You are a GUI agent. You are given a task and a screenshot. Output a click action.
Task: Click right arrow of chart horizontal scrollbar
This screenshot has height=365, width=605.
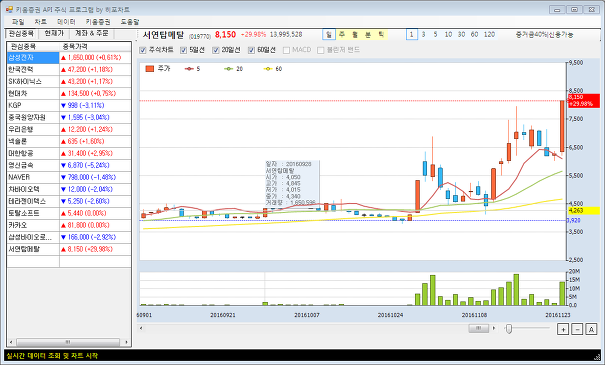494,328
